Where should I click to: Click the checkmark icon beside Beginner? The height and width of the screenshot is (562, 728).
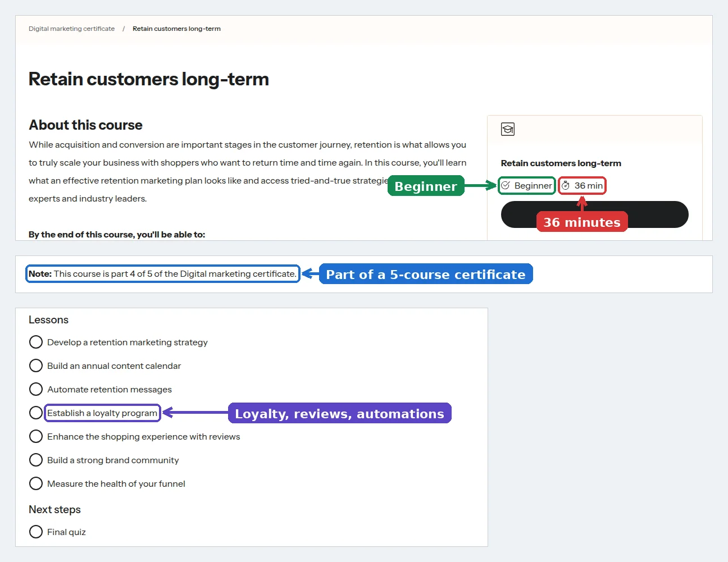point(506,185)
